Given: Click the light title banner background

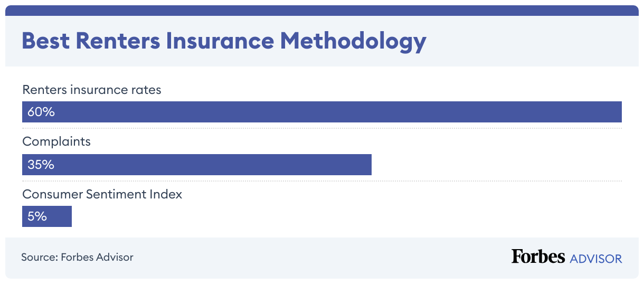Looking at the screenshot, I should [528, 41].
